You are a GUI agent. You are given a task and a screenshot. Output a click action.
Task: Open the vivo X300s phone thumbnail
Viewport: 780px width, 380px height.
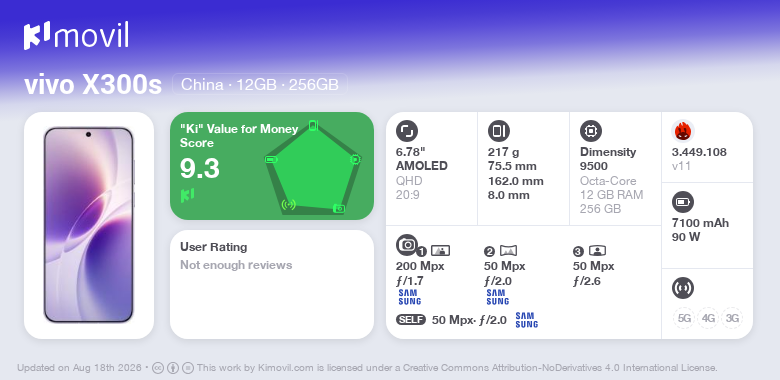(x=89, y=225)
